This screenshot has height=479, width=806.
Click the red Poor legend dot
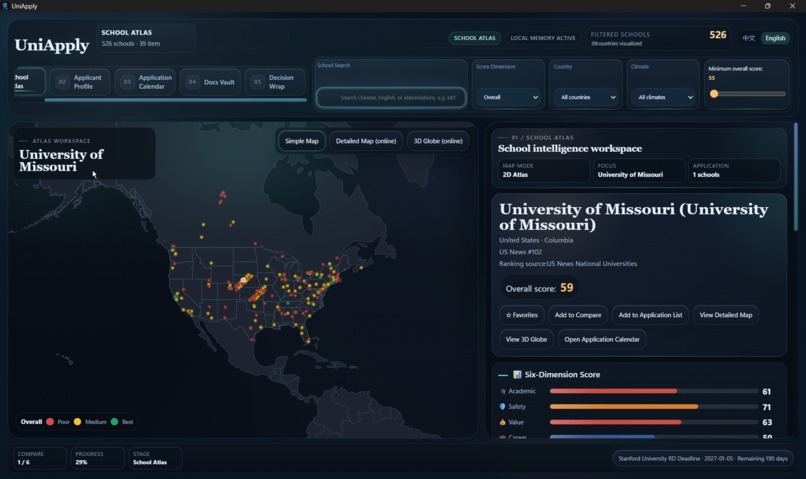click(x=50, y=421)
